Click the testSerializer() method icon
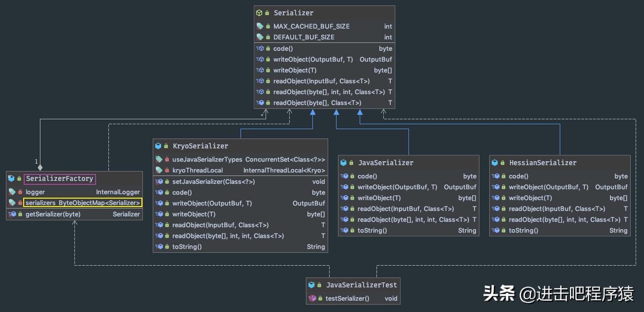The image size is (644, 312). (311, 298)
